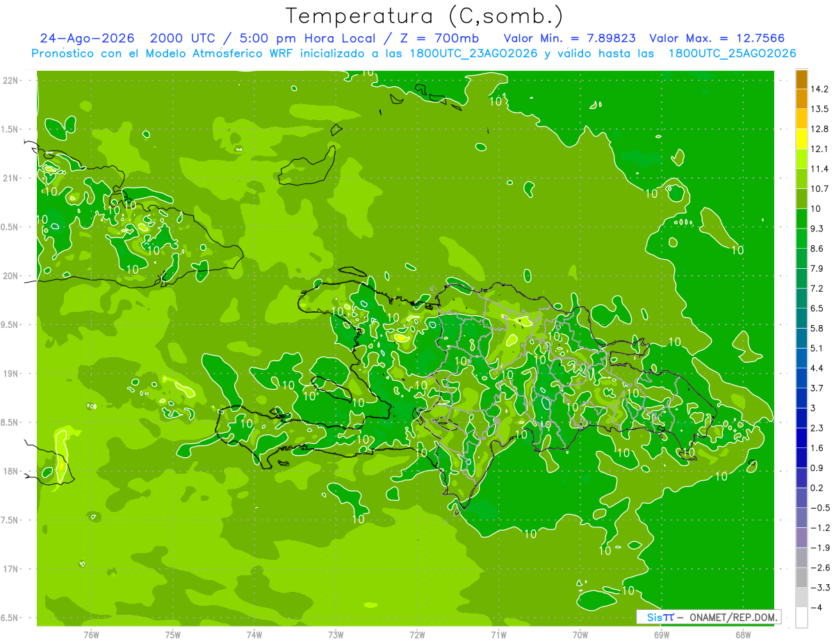Click the "70W" longitude label
The width and height of the screenshot is (834, 644).
[580, 634]
